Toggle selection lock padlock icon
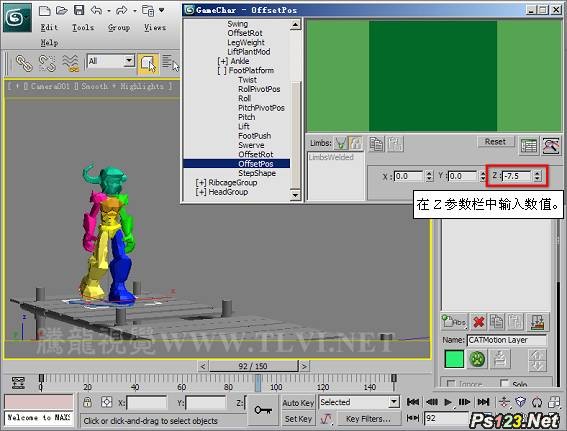 pyautogui.click(x=88, y=402)
